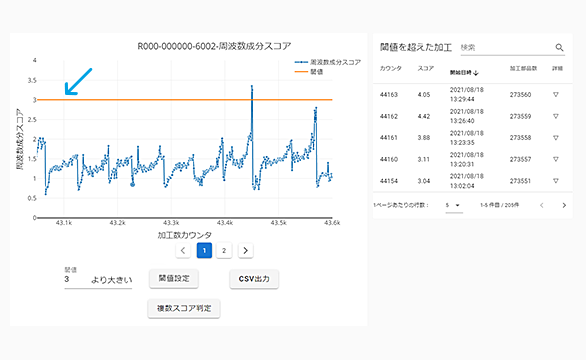Click the 加工数カウンタ axis label
The image size is (586, 360).
click(x=185, y=235)
